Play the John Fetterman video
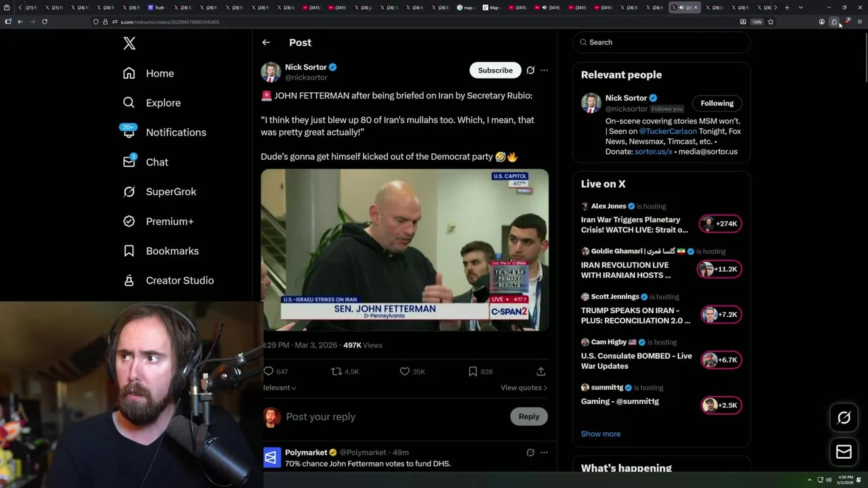 pos(405,250)
